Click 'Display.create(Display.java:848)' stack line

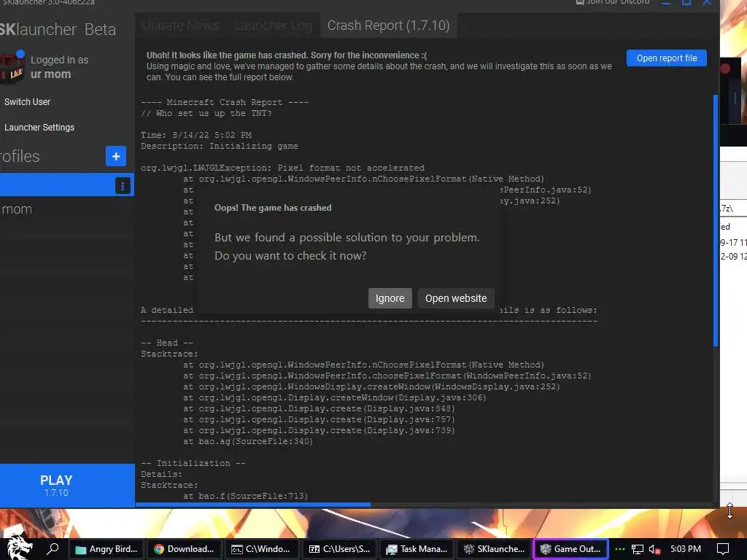point(319,408)
